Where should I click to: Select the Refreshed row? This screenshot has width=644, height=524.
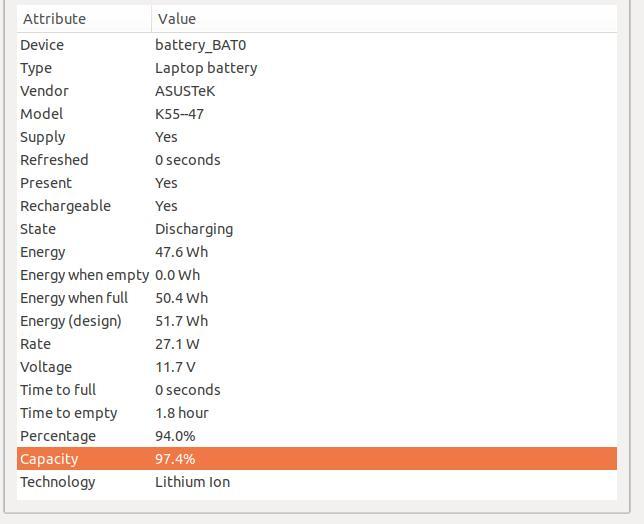click(x=317, y=160)
